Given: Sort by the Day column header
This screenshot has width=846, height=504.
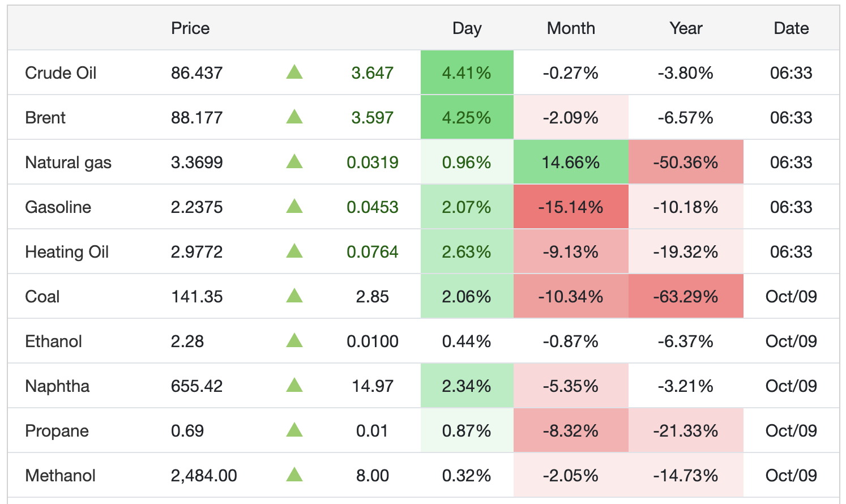Looking at the screenshot, I should [x=467, y=28].
